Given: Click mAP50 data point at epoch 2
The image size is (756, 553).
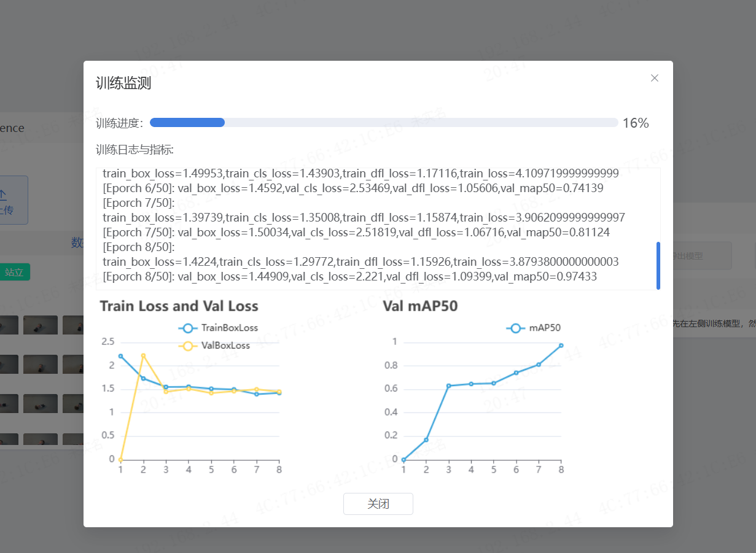Looking at the screenshot, I should pyautogui.click(x=426, y=439).
